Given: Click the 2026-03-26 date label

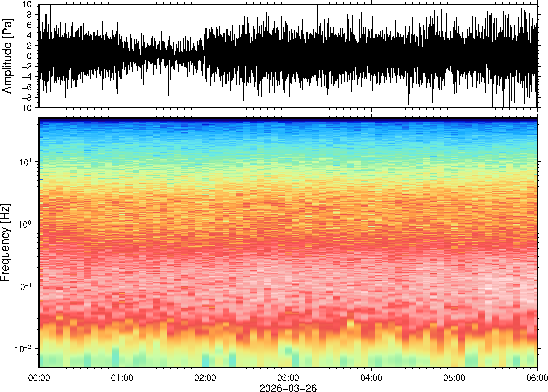Looking at the screenshot, I should (x=288, y=388).
